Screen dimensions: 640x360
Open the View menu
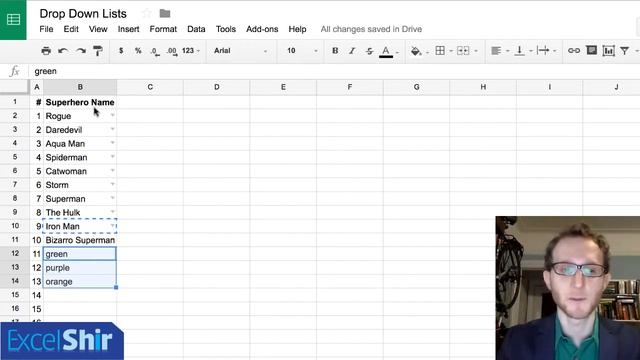pyautogui.click(x=98, y=29)
